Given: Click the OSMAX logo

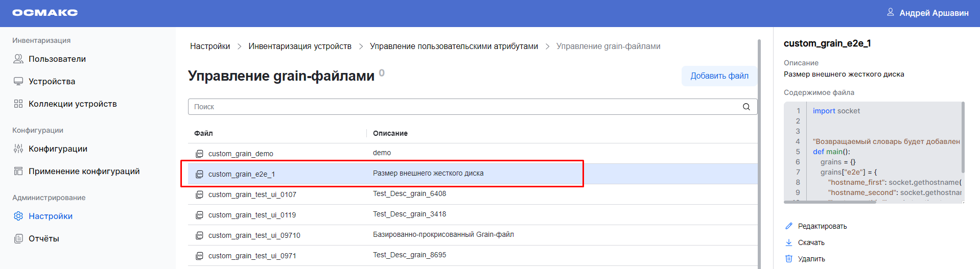Looking at the screenshot, I should coord(45,13).
